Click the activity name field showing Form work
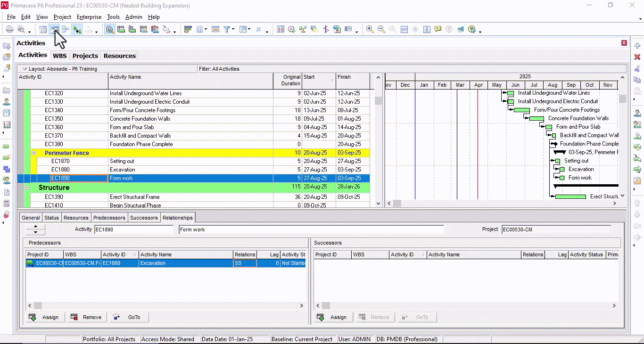Screen dimensions: 644x344 (x=312, y=229)
